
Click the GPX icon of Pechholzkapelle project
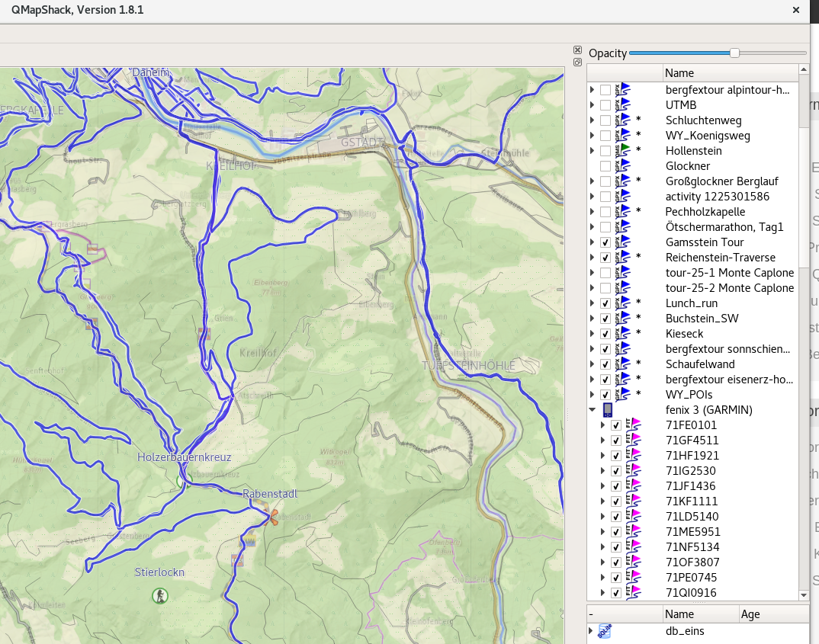pos(622,212)
